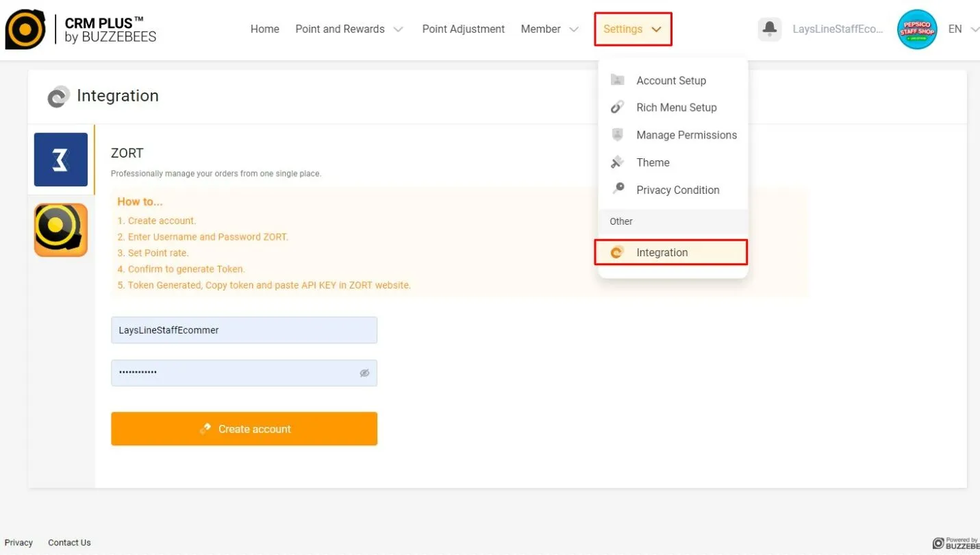Click the Account Setup folder icon

point(617,80)
